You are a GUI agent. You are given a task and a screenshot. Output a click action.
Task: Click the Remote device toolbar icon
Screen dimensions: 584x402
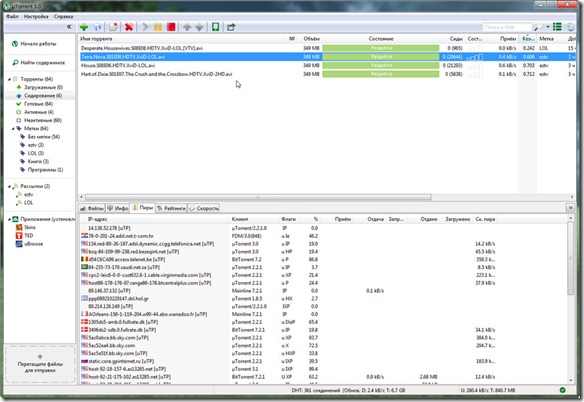215,27
